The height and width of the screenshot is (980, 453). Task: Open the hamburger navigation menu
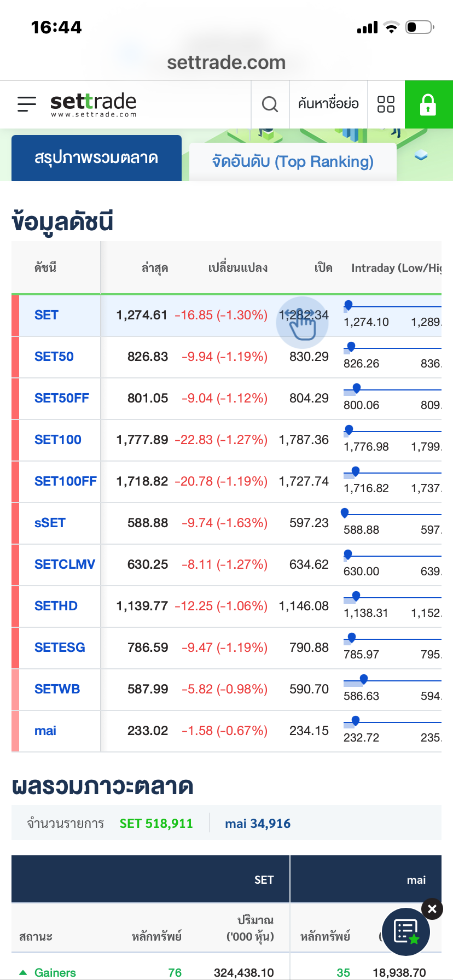point(27,104)
